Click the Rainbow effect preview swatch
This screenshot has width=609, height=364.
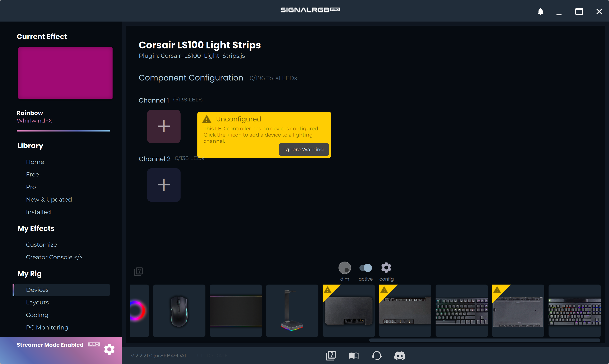[65, 73]
